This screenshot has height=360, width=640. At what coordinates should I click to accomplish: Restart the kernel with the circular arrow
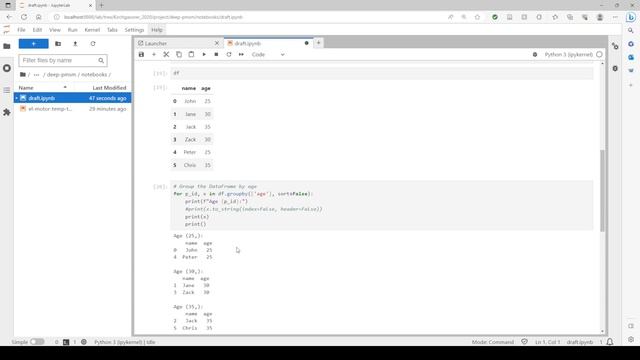(x=229, y=54)
